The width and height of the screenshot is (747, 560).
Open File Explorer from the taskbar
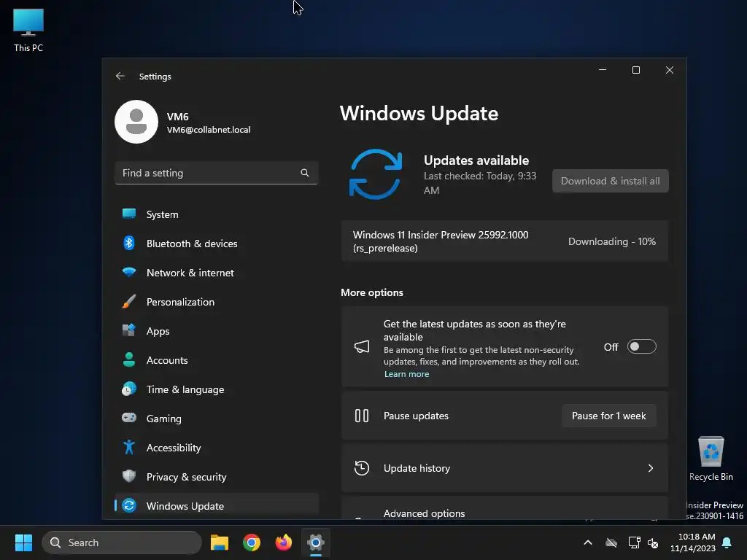(x=219, y=542)
